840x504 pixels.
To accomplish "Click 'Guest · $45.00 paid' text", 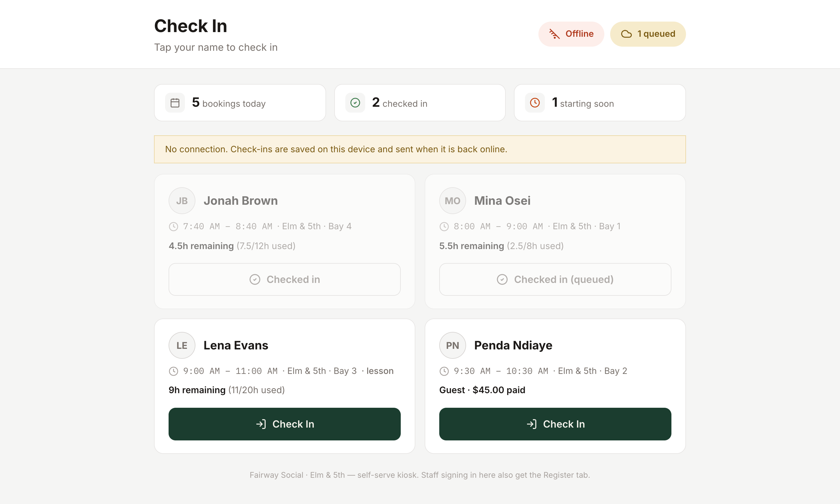I will click(482, 390).
